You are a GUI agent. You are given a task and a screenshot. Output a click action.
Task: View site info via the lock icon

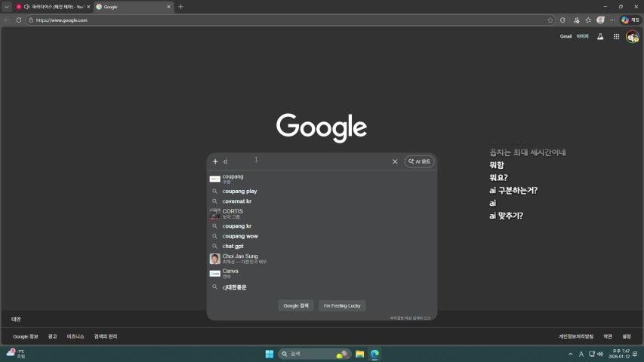click(x=31, y=20)
